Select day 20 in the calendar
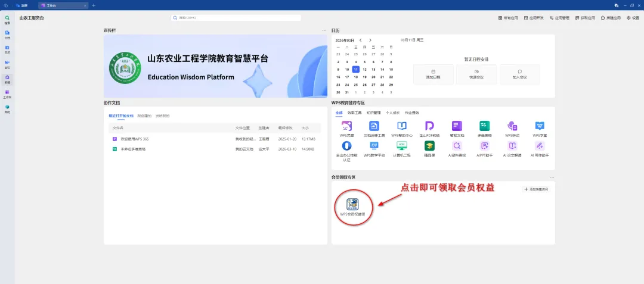The image size is (644, 284). (x=373, y=77)
